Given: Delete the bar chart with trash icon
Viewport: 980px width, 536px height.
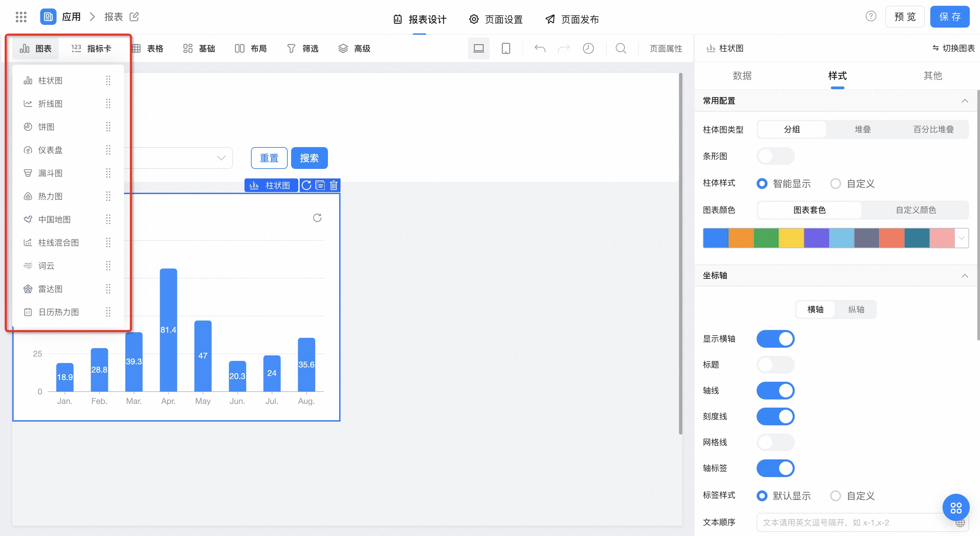Looking at the screenshot, I should pyautogui.click(x=334, y=185).
